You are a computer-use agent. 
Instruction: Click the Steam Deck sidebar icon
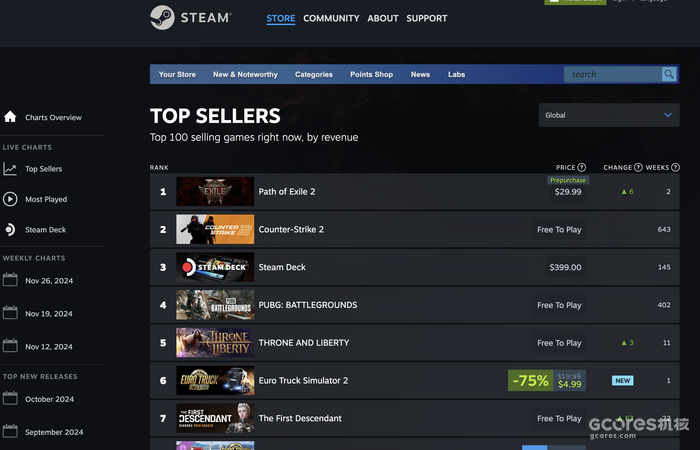click(10, 229)
